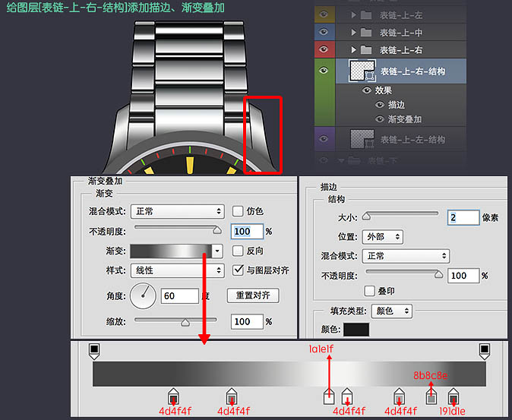The image size is (512, 420).
Task: Open the gradient picker dropdown arrow
Action: click(217, 251)
